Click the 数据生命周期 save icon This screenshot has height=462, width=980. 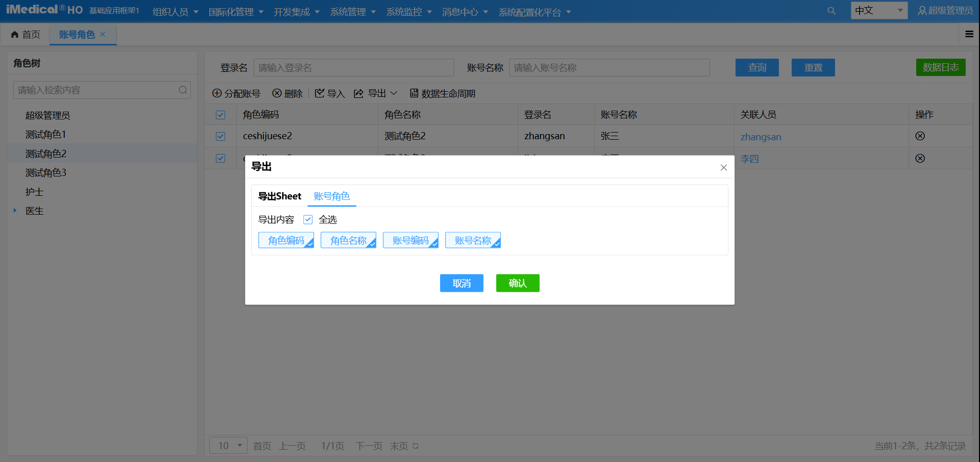(x=414, y=93)
